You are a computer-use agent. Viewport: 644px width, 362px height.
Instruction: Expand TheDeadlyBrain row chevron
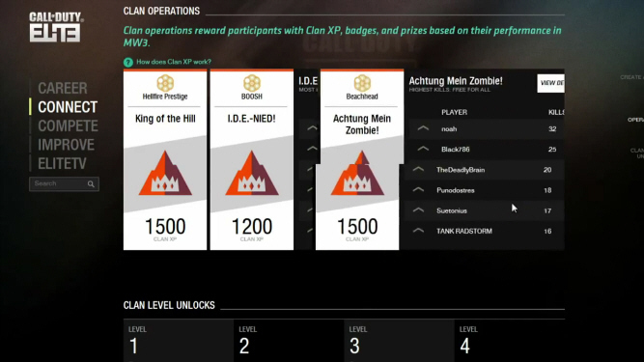point(418,169)
